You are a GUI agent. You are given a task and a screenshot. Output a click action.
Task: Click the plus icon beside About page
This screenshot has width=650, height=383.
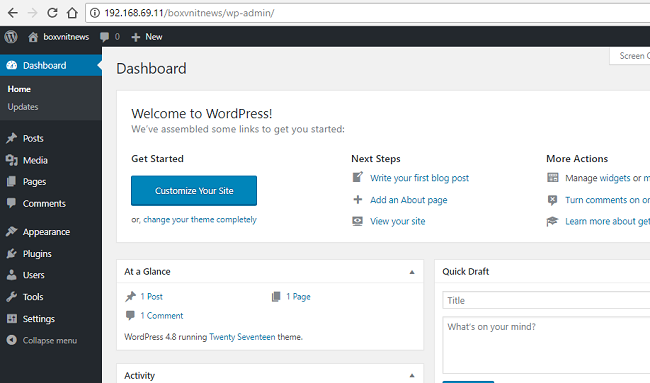click(357, 199)
